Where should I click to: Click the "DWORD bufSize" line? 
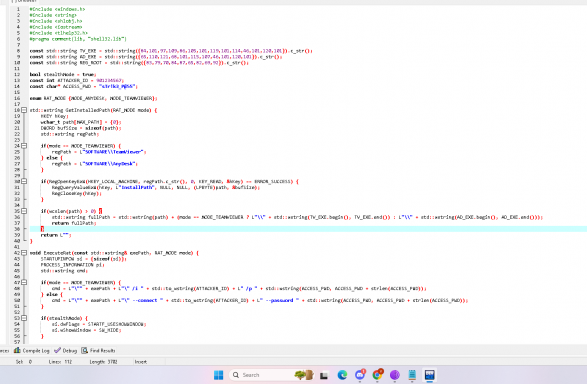pyautogui.click(x=81, y=128)
